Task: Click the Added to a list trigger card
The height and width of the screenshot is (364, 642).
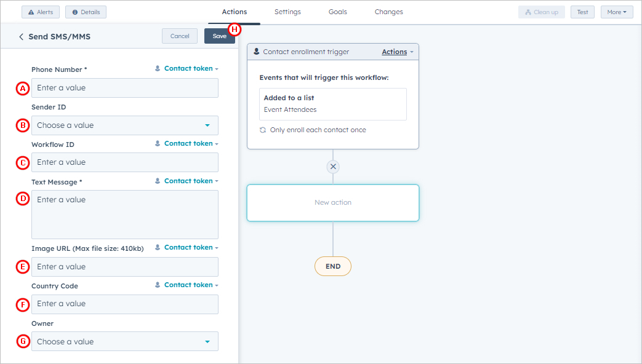Action: 333,105
